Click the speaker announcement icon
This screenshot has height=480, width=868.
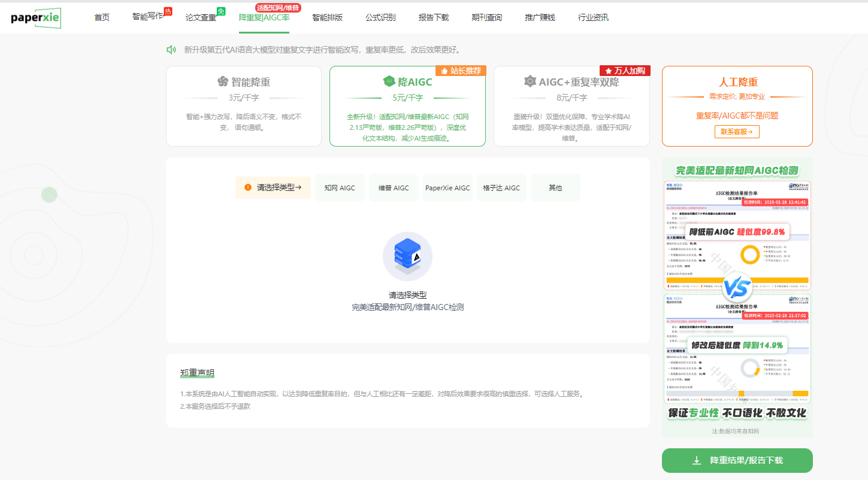pos(171,50)
